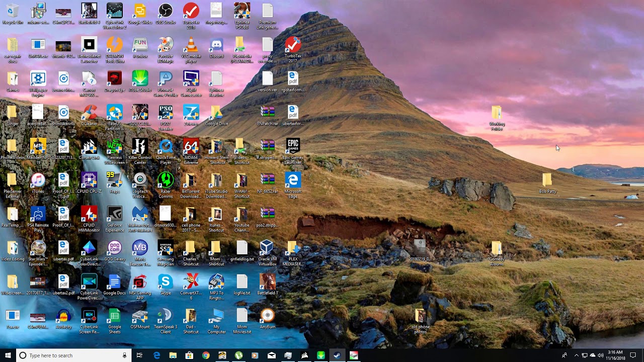Click the Dragon Eye icon
Viewport: 644px width, 362px height.
(115, 82)
